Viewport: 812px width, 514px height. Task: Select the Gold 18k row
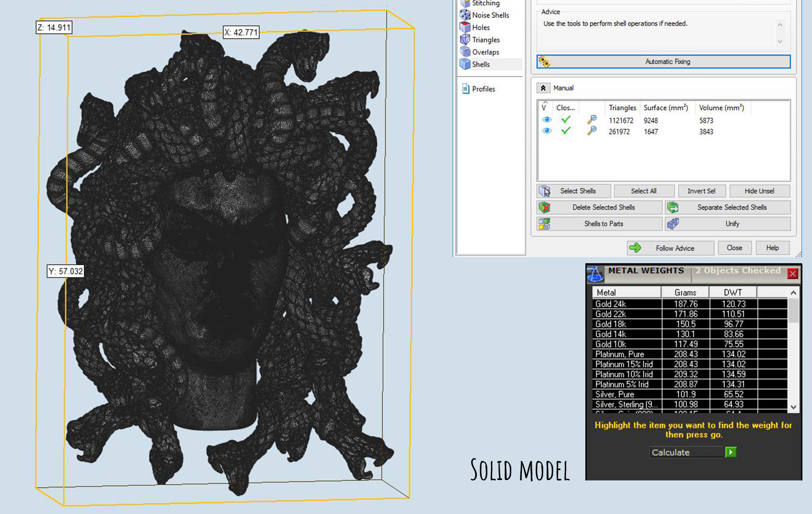tap(690, 324)
